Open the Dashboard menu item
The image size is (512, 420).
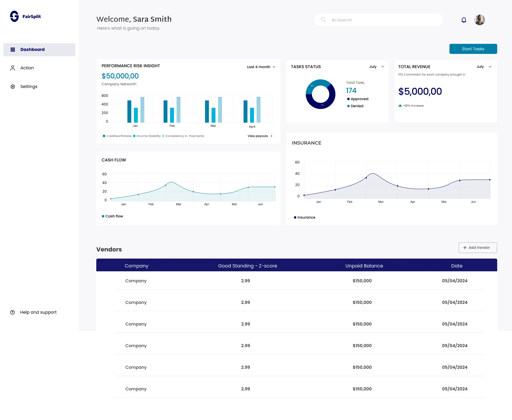tap(39, 50)
